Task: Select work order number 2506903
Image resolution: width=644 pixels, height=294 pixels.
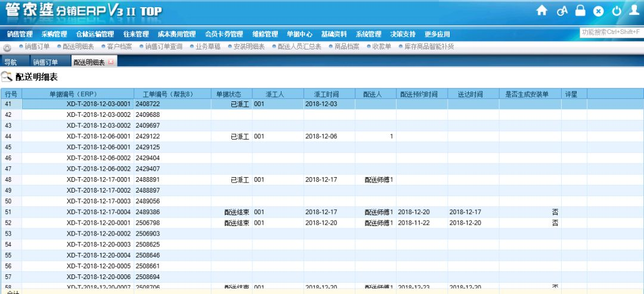Action: pos(148,234)
